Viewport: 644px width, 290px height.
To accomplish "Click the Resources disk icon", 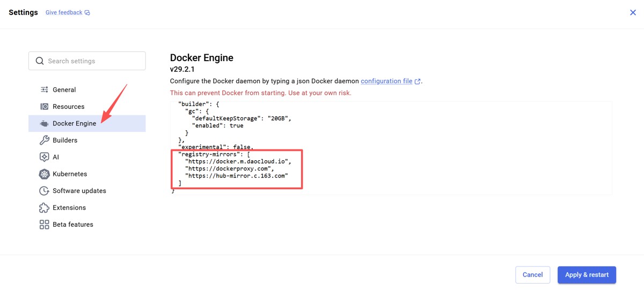I will coord(44,107).
